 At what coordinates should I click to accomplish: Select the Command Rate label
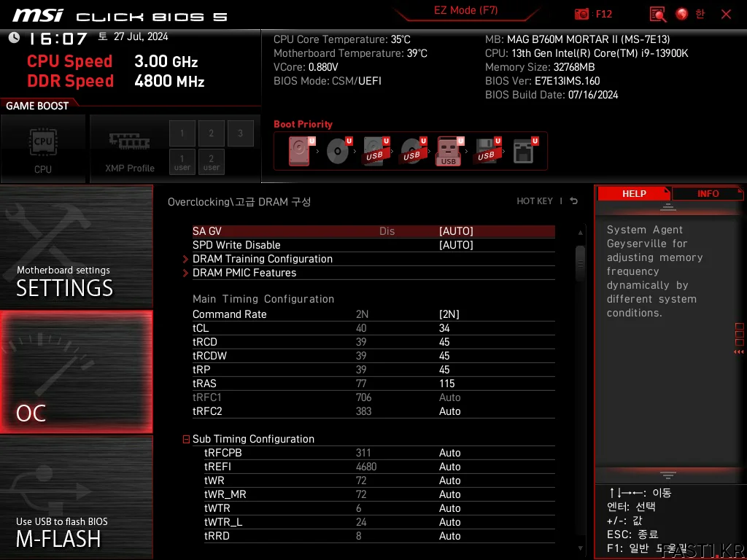[229, 314]
